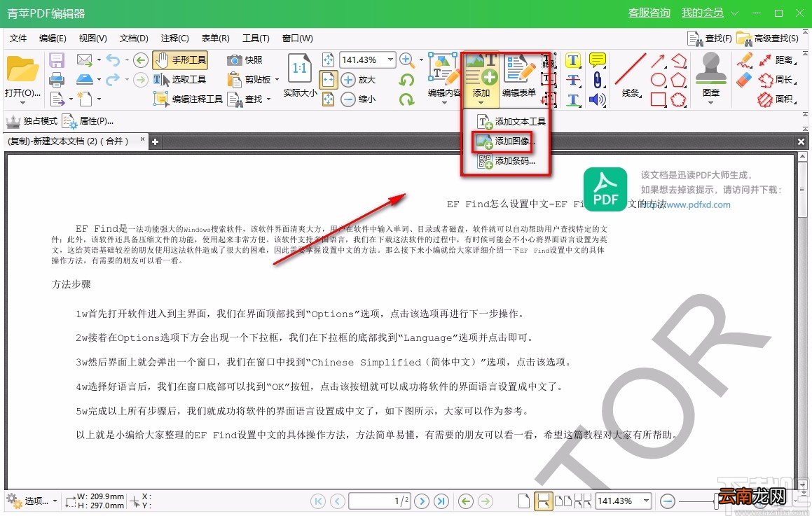Open customer service link (客服咨询)

pos(649,13)
